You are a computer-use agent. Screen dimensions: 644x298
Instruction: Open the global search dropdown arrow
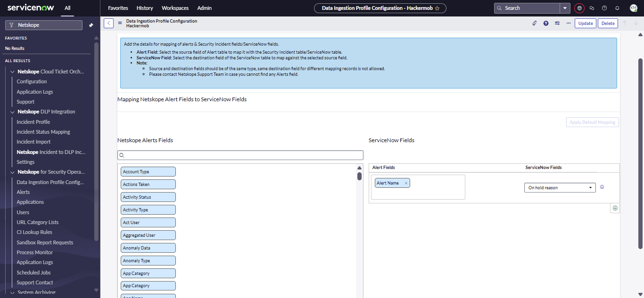click(x=565, y=8)
